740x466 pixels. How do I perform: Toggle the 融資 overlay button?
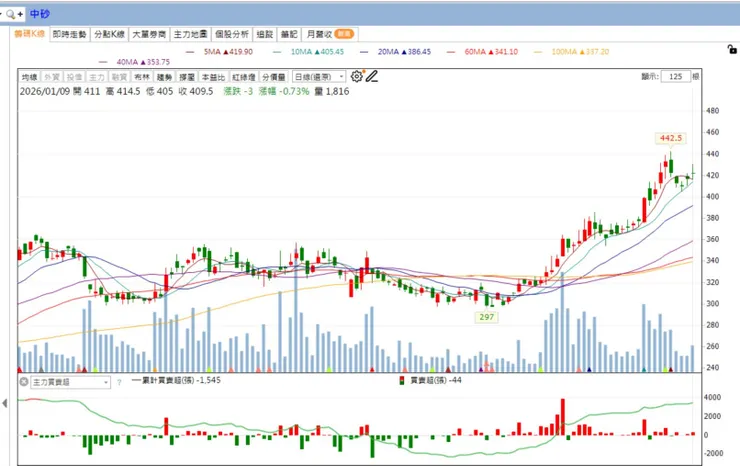(x=119, y=77)
